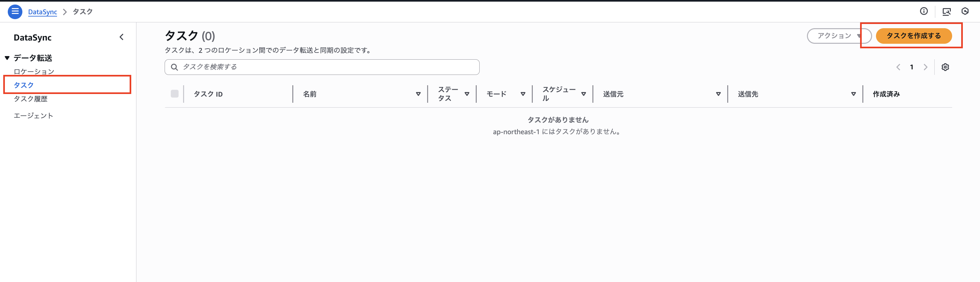The height and width of the screenshot is (282, 980).
Task: Click the search magnifier icon
Action: (174, 67)
